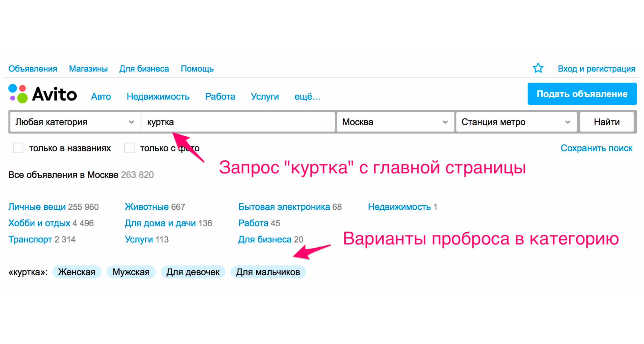Open the 'Любая категория' dropdown
Image resolution: width=644 pixels, height=344 pixels.
[75, 122]
